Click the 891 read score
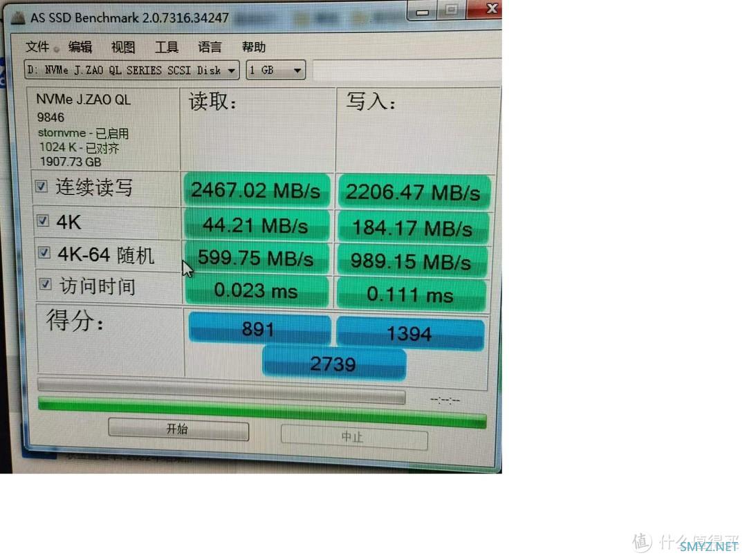 259,328
